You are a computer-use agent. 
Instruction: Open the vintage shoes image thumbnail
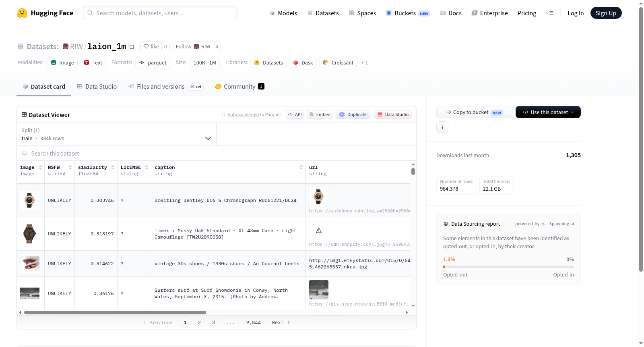click(30, 264)
